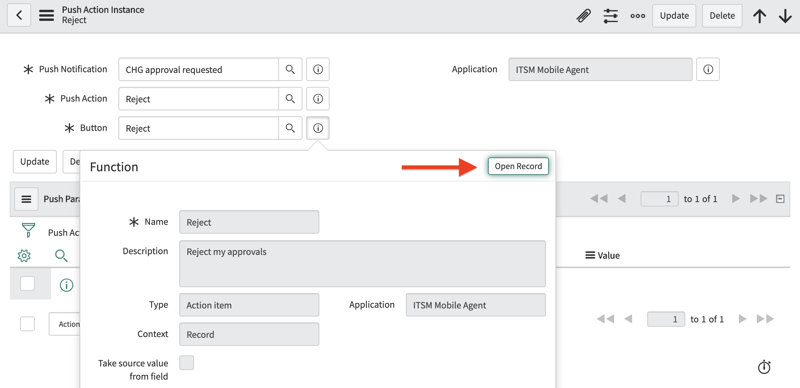Preview Push Notification record info icon
Image resolution: width=800 pixels, height=388 pixels.
click(318, 69)
